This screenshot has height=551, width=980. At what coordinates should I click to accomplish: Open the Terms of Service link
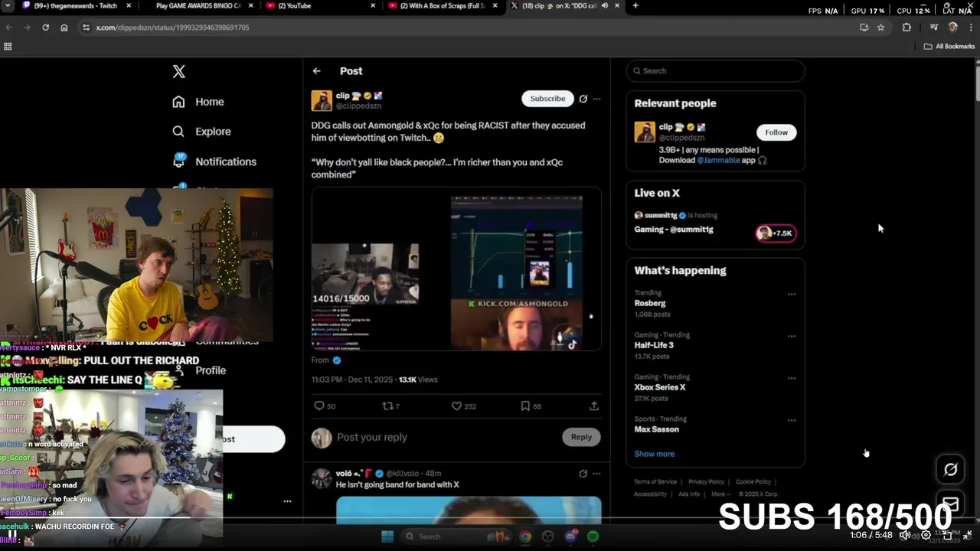pyautogui.click(x=655, y=482)
